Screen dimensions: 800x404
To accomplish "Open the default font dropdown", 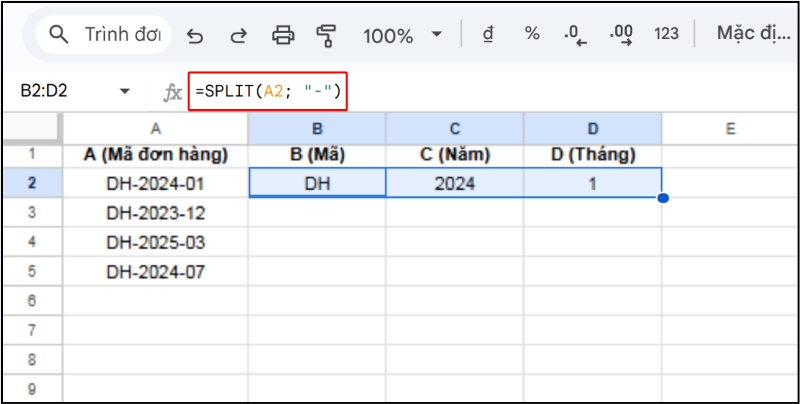I will (x=752, y=34).
